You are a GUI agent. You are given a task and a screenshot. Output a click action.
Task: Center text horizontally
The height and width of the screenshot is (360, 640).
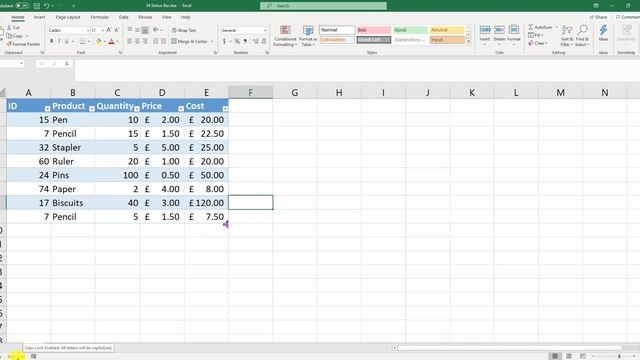(x=137, y=41)
